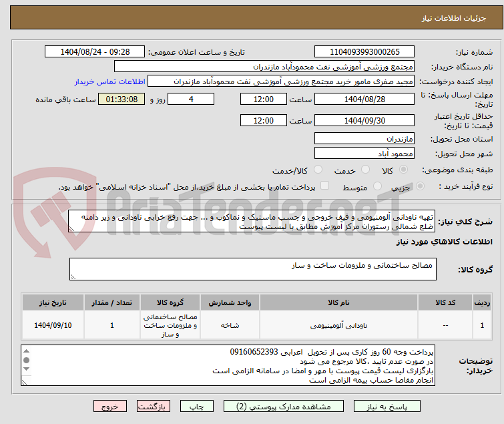Click the 'بازگشت' back button
The image size is (504, 424).
154,407
